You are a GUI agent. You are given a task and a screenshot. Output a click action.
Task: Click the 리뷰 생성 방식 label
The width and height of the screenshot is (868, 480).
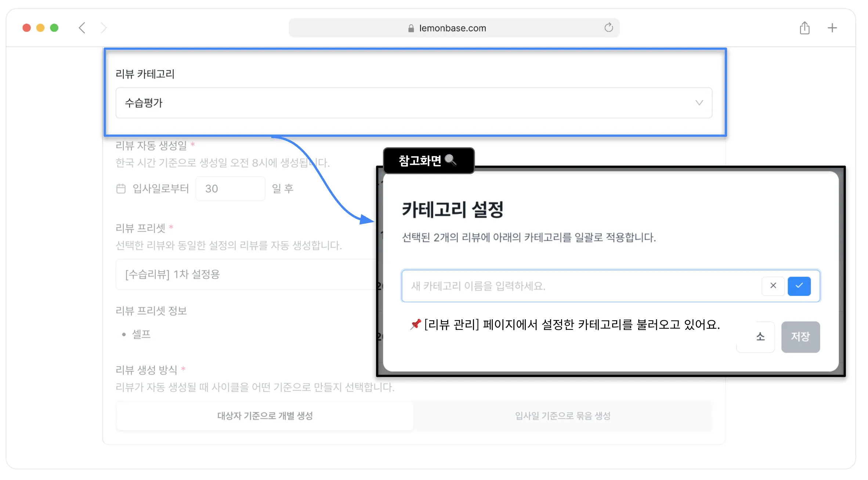(146, 370)
